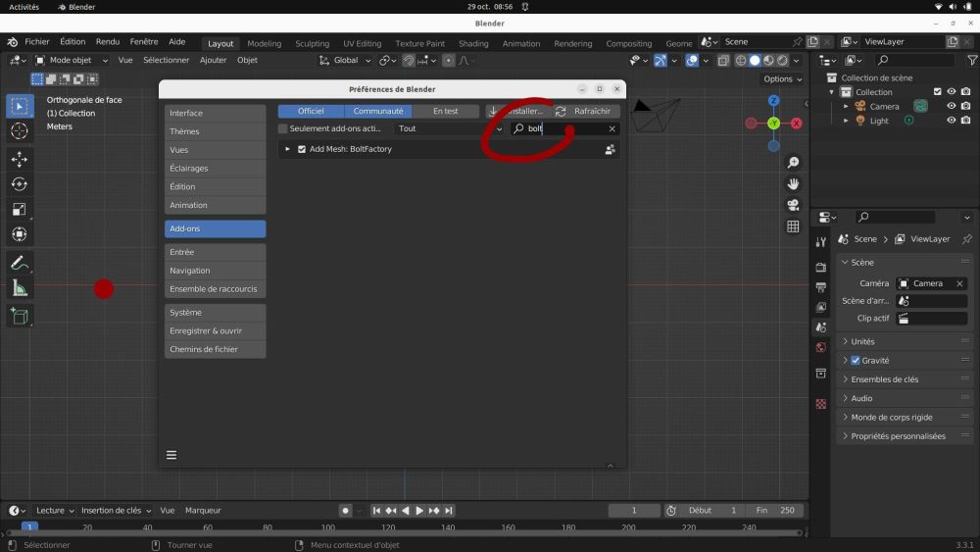Screen dimensions: 980x552
Task: Hide the Camera object via eye icon
Action: [952, 106]
